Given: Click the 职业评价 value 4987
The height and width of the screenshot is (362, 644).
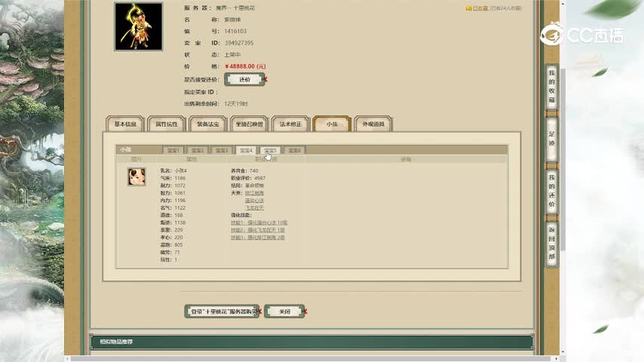Looking at the screenshot, I should 259,178.
